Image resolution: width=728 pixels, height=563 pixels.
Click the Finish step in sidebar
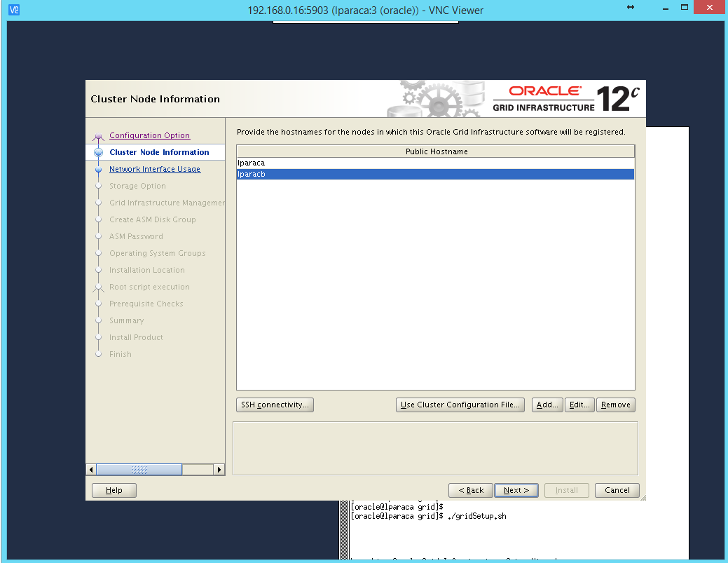point(121,354)
